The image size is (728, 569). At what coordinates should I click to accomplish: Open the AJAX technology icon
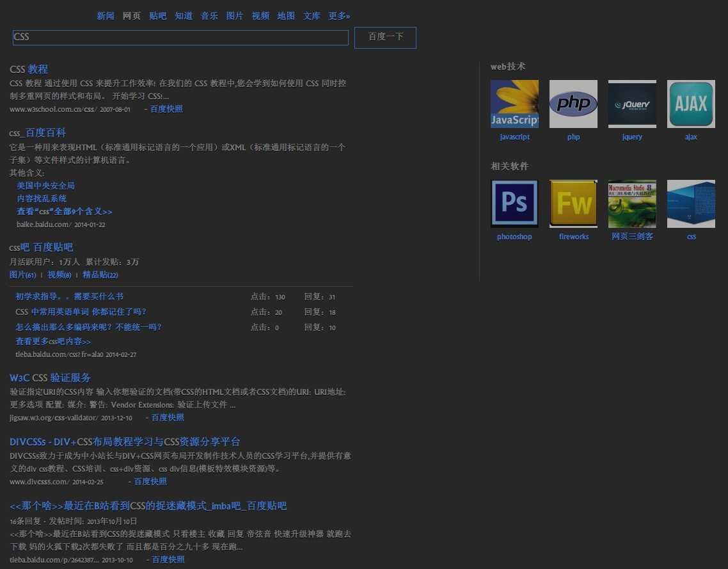tap(691, 103)
